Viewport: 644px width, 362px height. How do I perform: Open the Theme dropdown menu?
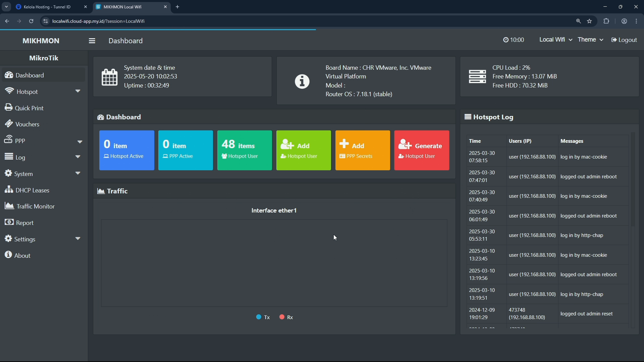click(590, 40)
